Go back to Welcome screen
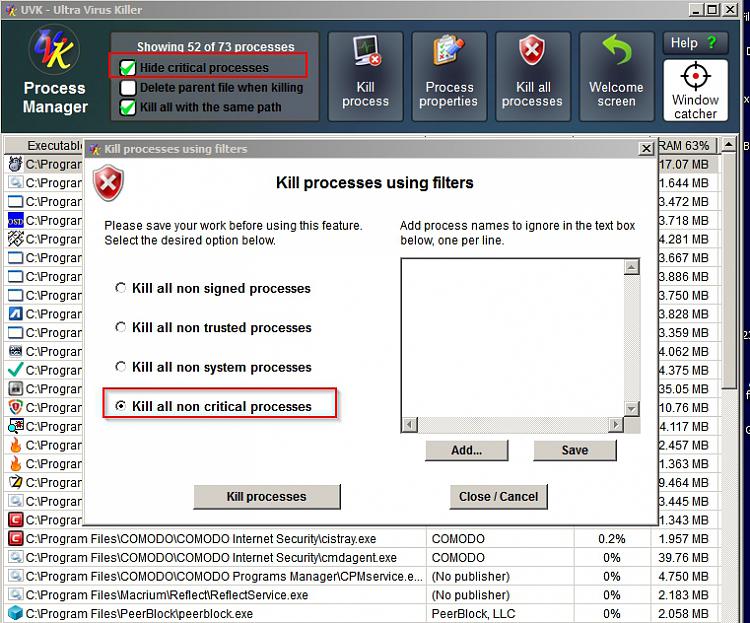 (x=617, y=77)
